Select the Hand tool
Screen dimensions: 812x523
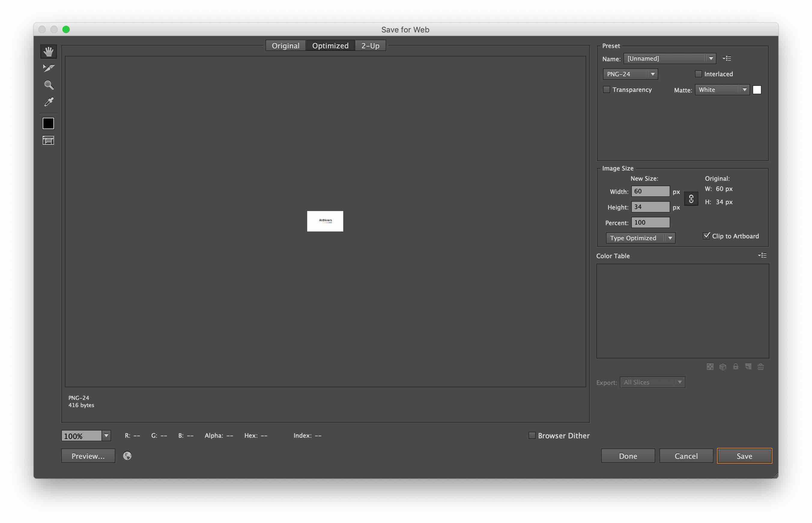click(x=49, y=52)
